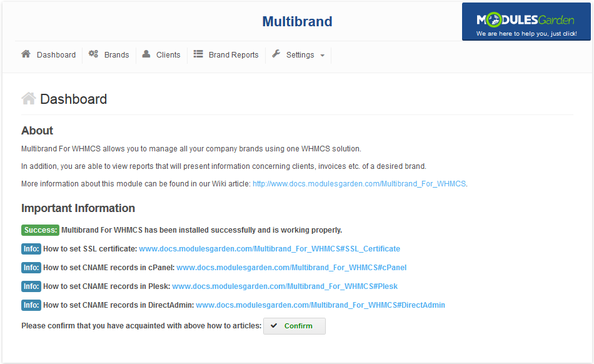The height and width of the screenshot is (364, 594).
Task: Click the 'view reports' description sentence
Action: tap(223, 166)
